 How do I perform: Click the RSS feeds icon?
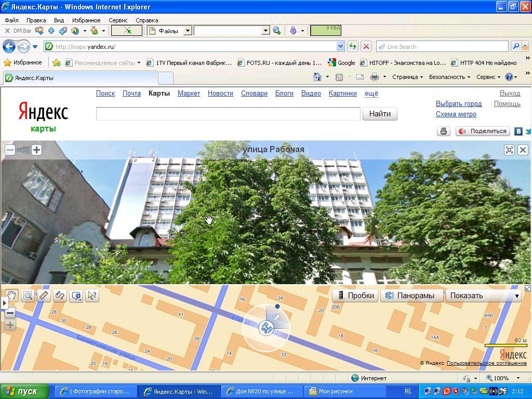coord(339,77)
